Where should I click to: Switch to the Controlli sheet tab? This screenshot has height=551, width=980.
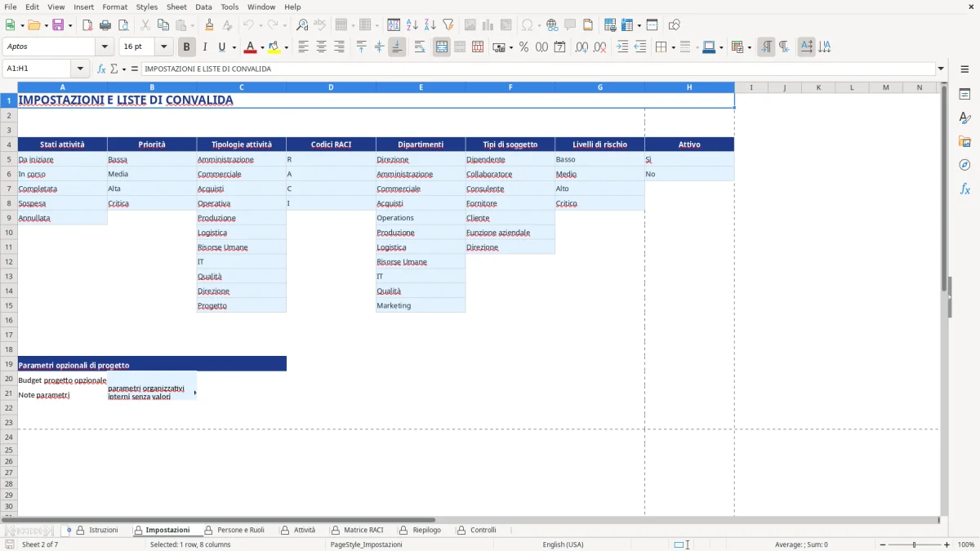476,531
